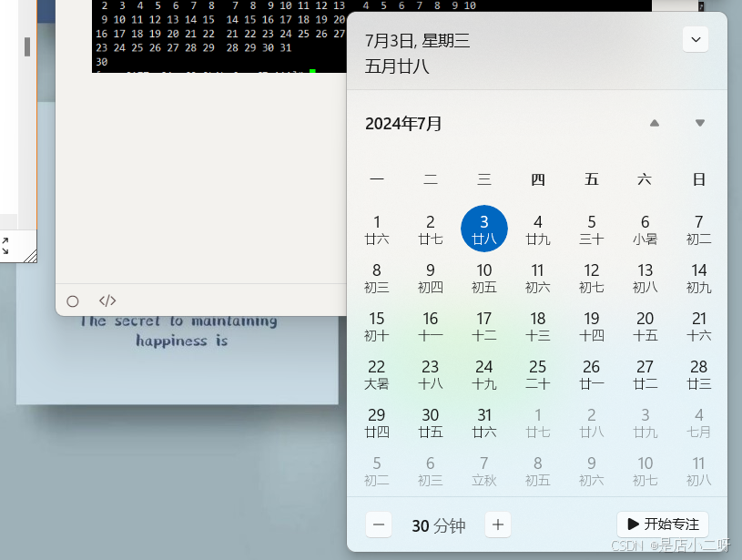Select July 6 marked 小暑

pos(645,229)
